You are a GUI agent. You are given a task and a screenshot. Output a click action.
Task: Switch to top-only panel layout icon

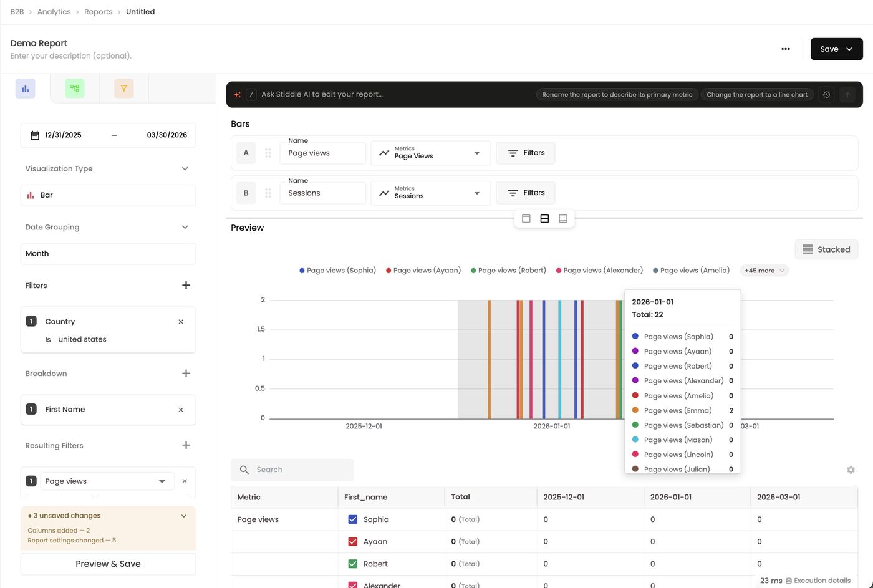point(526,219)
